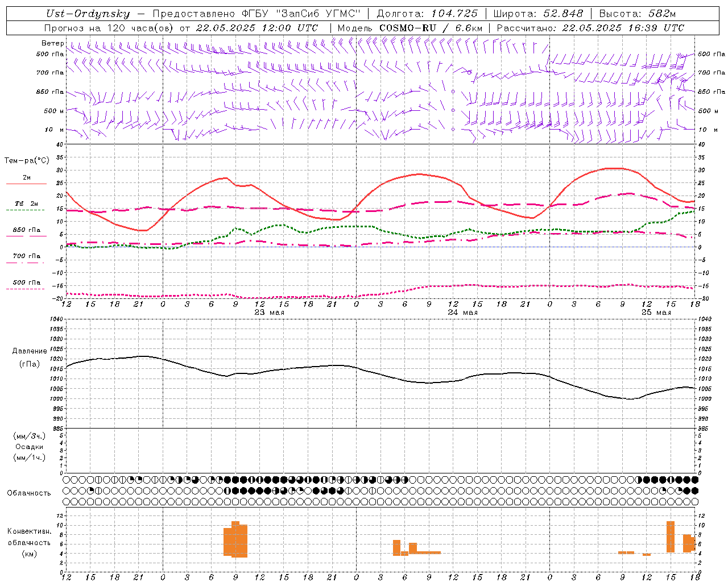Click the orange convective bar at 5h on 24 мая
This screenshot has width=728, height=582.
(396, 547)
